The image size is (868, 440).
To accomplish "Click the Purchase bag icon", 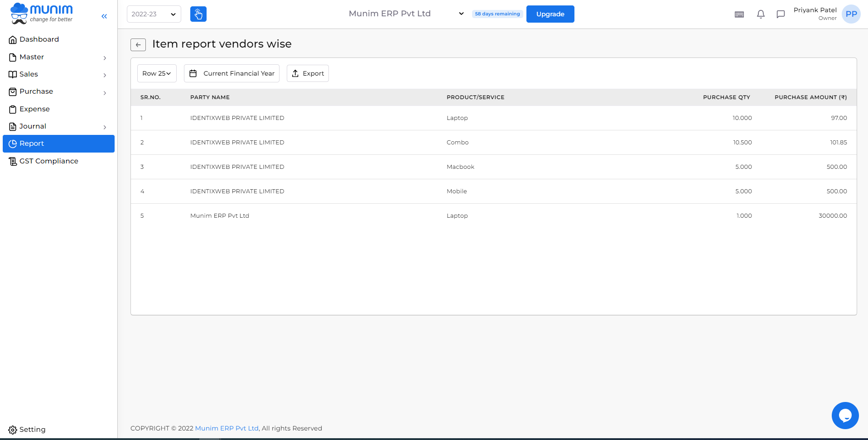I will (x=13, y=92).
